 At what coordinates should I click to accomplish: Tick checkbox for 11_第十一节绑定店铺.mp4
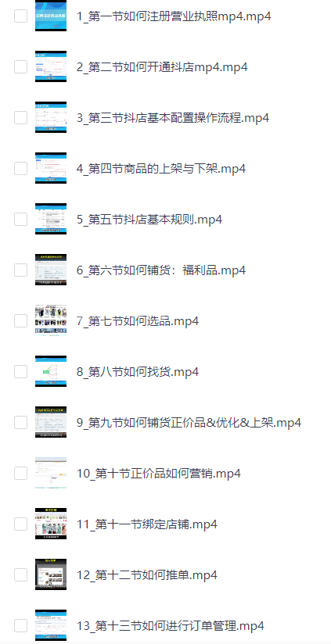point(20,524)
